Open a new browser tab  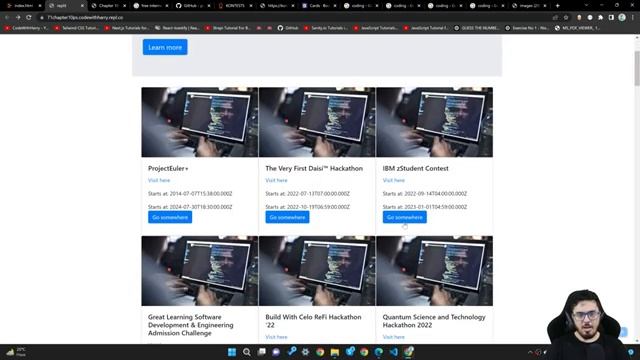coord(558,6)
